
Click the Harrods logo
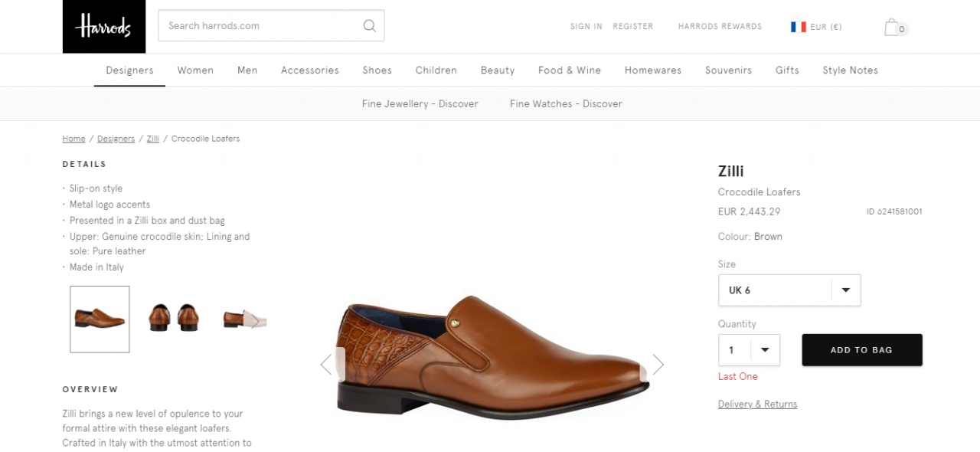(103, 27)
